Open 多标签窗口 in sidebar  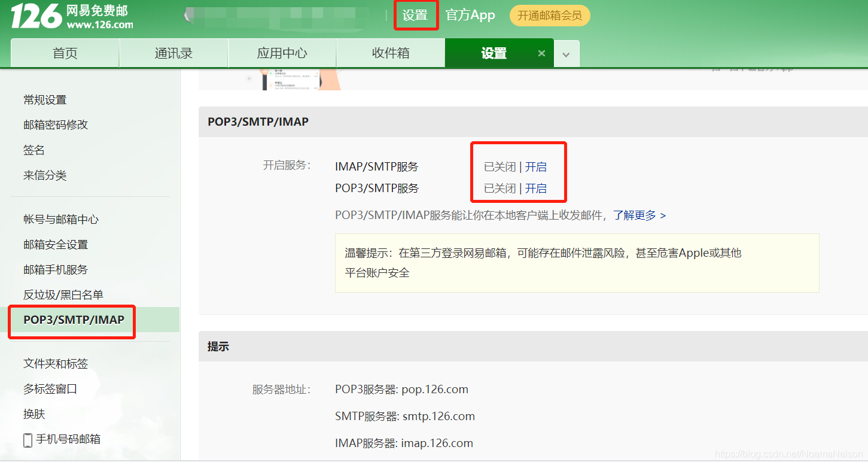point(50,389)
